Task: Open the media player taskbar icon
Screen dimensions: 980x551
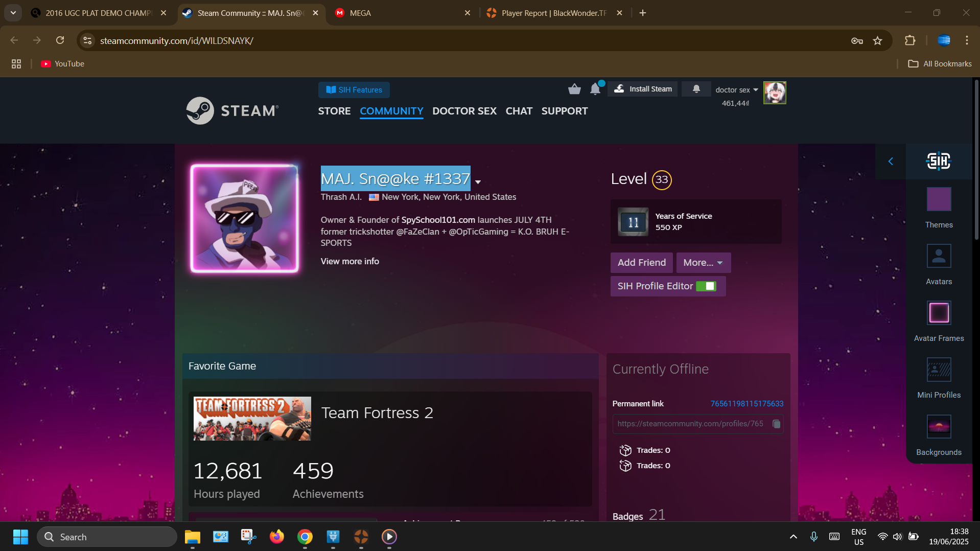Action: 389,537
